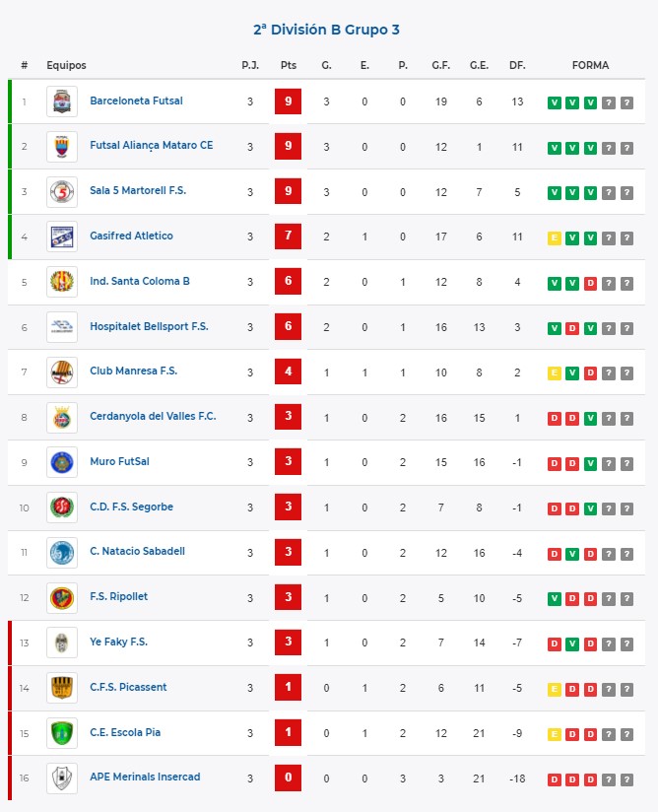Click the Futsal Aliança Mataro CE crest
This screenshot has height=812, width=658.
coord(62,147)
